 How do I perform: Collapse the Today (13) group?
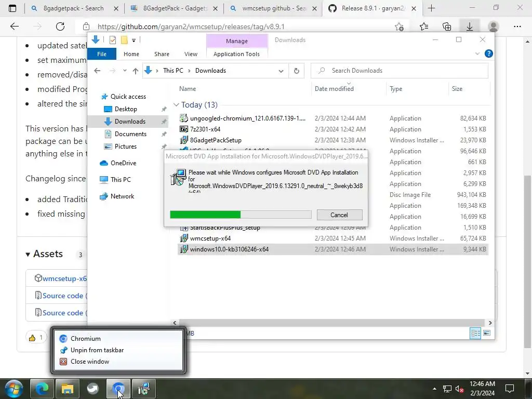click(x=176, y=105)
